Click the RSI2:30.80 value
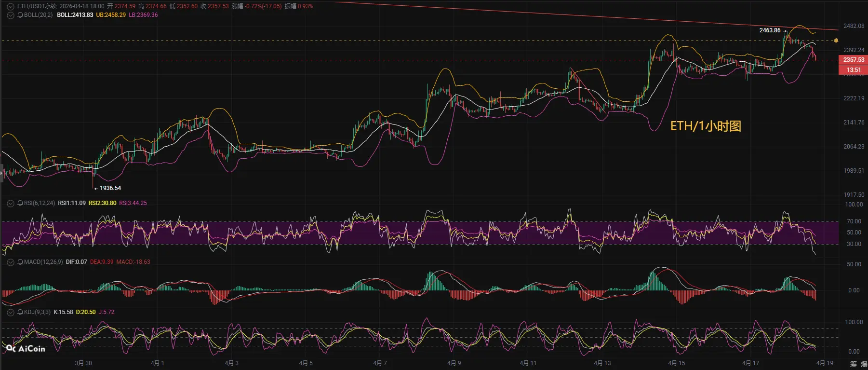 tap(102, 203)
